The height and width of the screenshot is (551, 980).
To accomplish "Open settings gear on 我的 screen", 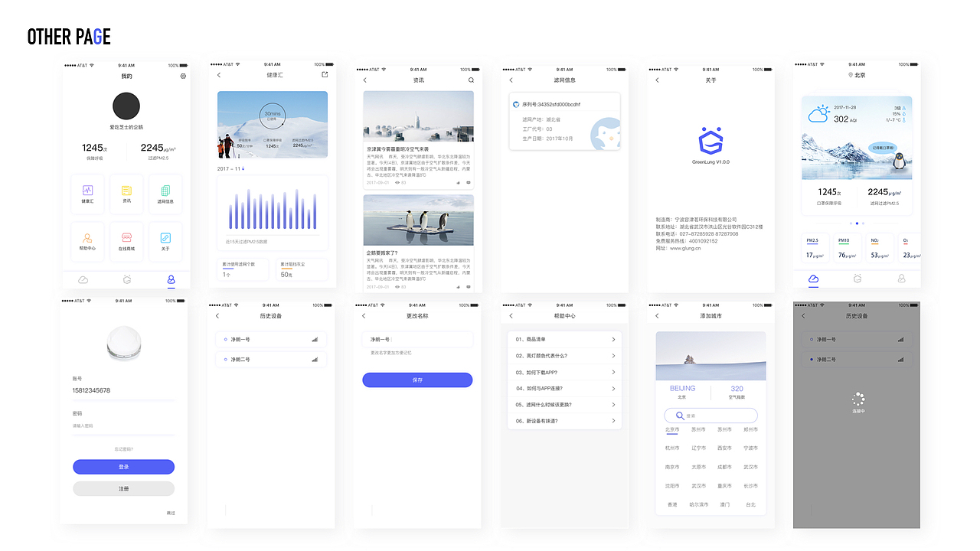I will click(x=183, y=77).
